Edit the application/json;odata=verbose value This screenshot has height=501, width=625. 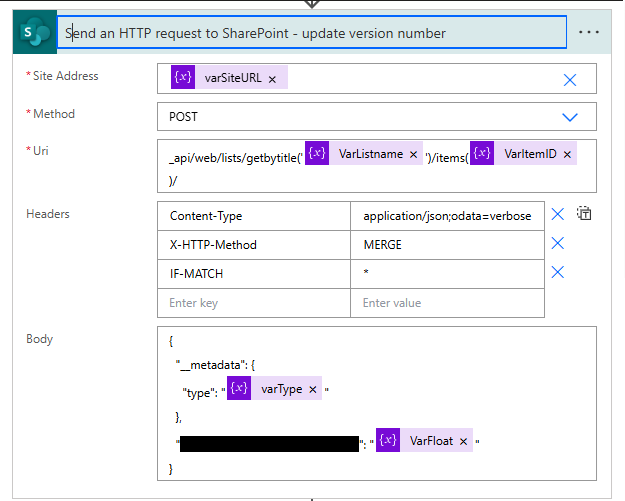(446, 216)
